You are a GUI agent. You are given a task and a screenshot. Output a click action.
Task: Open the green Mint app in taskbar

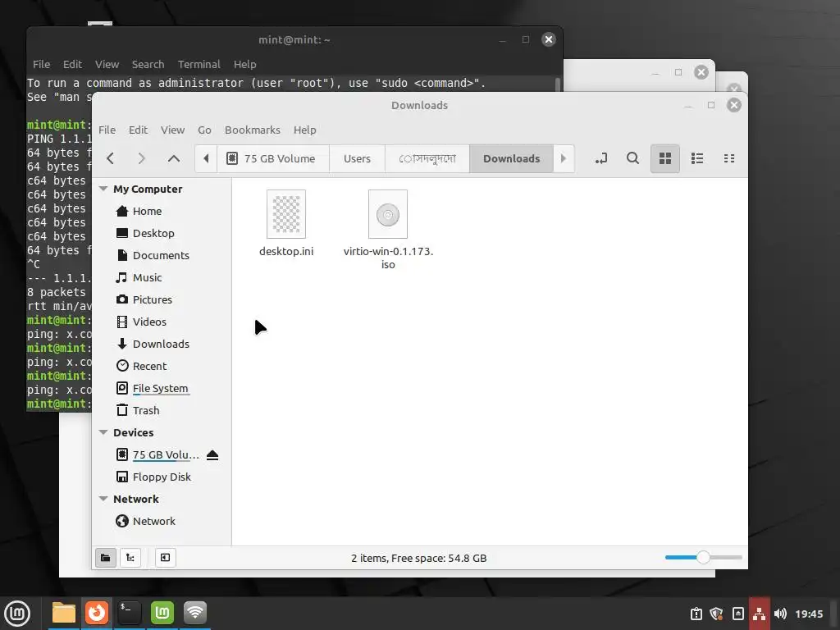pyautogui.click(x=162, y=614)
